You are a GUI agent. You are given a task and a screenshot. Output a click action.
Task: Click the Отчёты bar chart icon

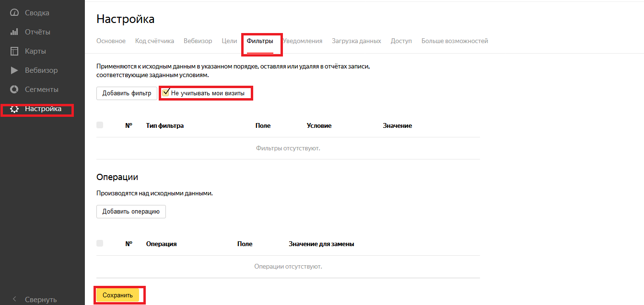click(x=14, y=32)
